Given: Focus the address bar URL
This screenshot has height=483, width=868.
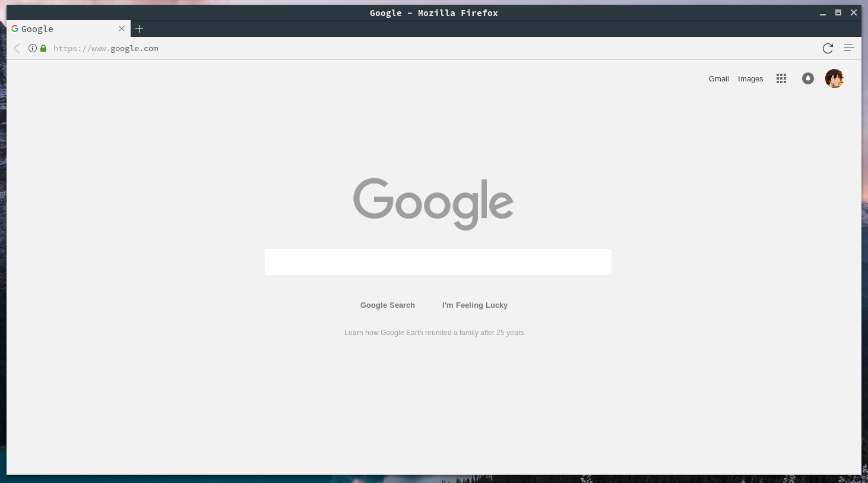Looking at the screenshot, I should tap(106, 48).
